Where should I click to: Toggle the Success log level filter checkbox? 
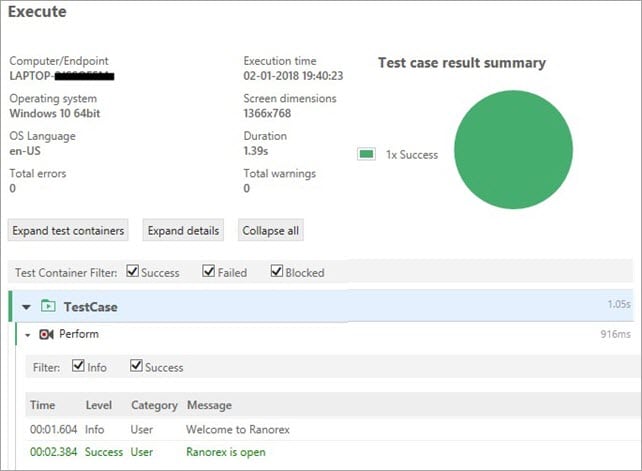click(137, 367)
